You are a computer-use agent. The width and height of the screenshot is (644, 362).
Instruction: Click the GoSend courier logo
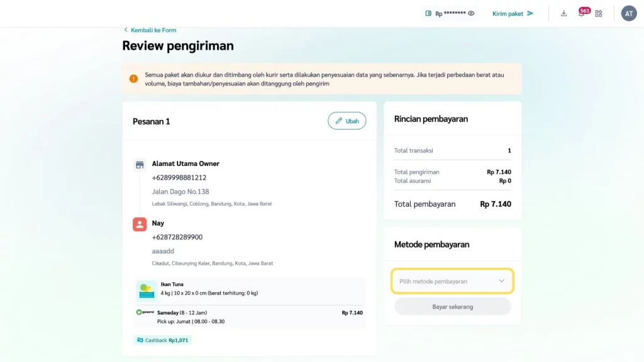click(145, 312)
